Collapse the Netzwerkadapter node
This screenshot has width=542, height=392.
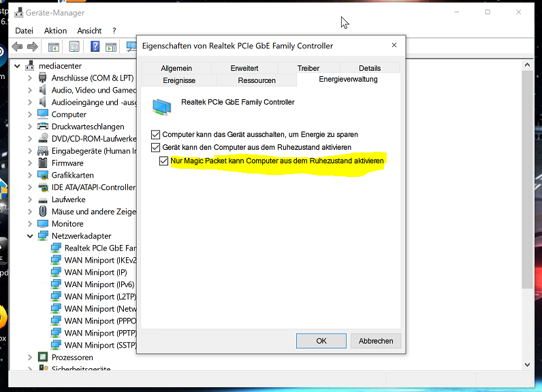tap(30, 236)
